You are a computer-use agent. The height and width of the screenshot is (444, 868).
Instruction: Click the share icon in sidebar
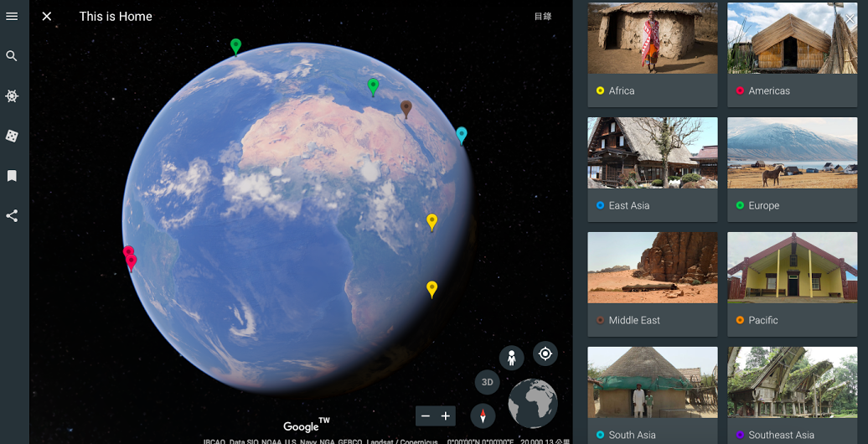pos(12,216)
